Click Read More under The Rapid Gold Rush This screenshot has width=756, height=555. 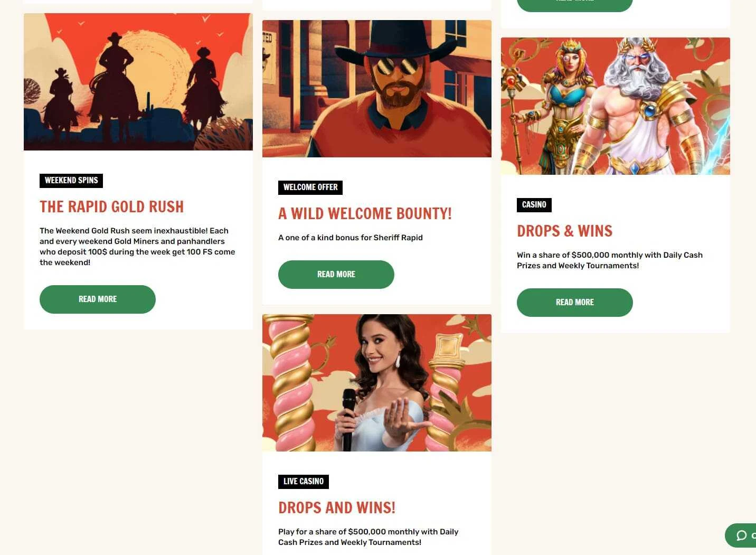tap(98, 299)
